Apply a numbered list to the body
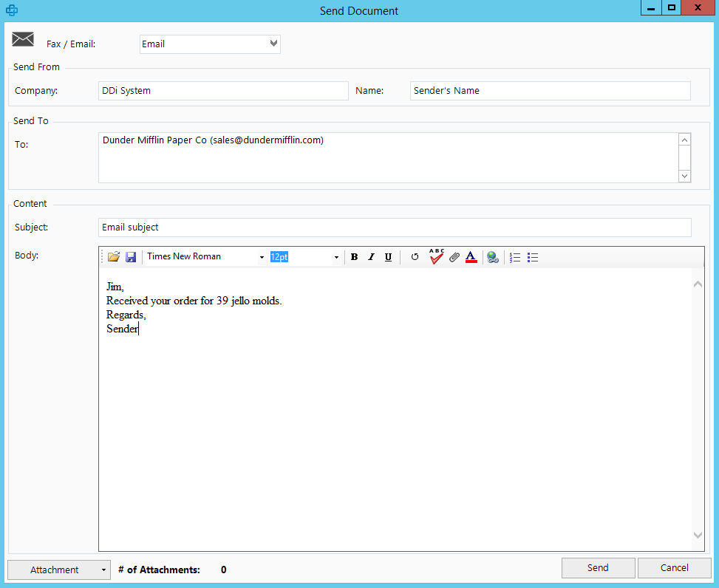Image resolution: width=719 pixels, height=588 pixels. [514, 256]
